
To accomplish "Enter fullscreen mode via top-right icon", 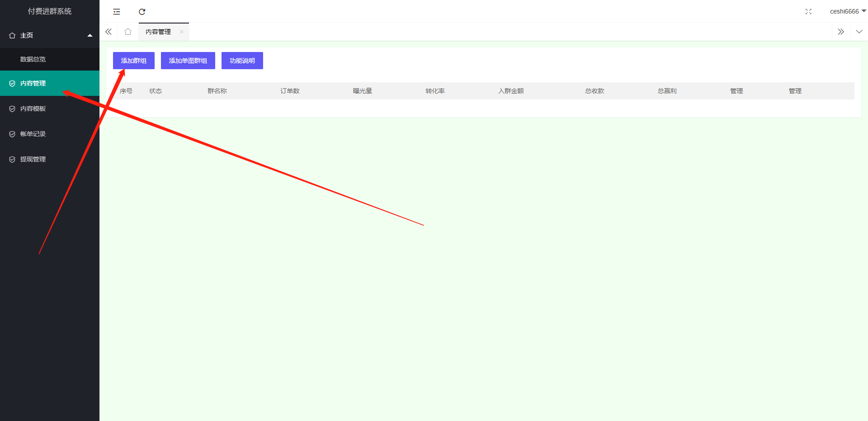I will (x=808, y=12).
